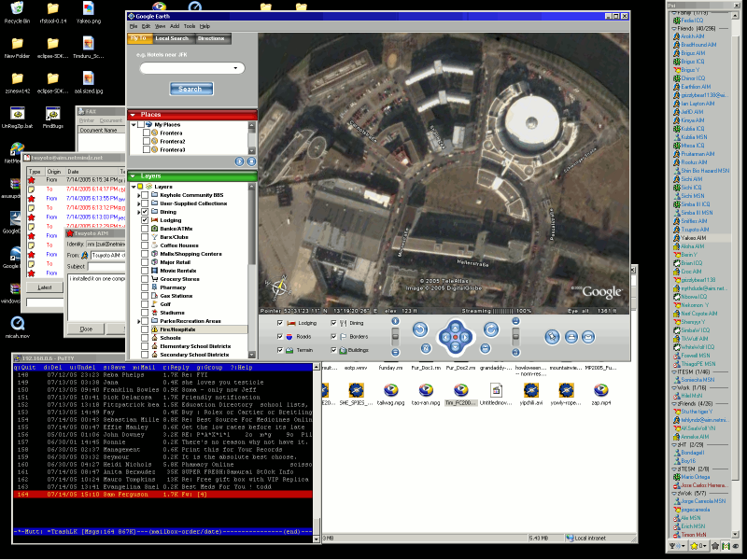Open the Tools menu in Google Earth
The width and height of the screenshot is (747, 560).
point(190,26)
